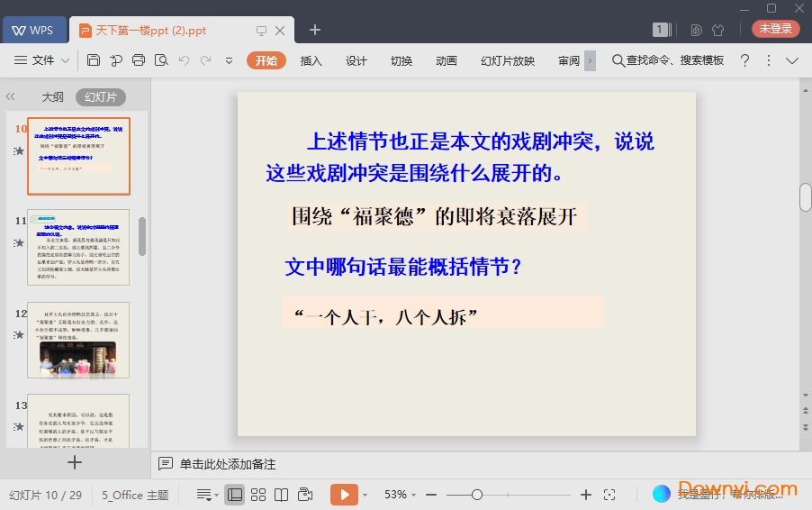Open the 文件 menu dropdown arrow

(x=66, y=60)
